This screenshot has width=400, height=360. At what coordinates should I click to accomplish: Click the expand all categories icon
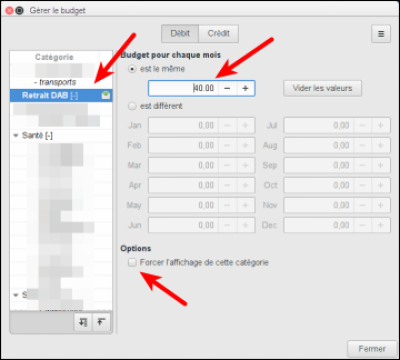coord(83,322)
